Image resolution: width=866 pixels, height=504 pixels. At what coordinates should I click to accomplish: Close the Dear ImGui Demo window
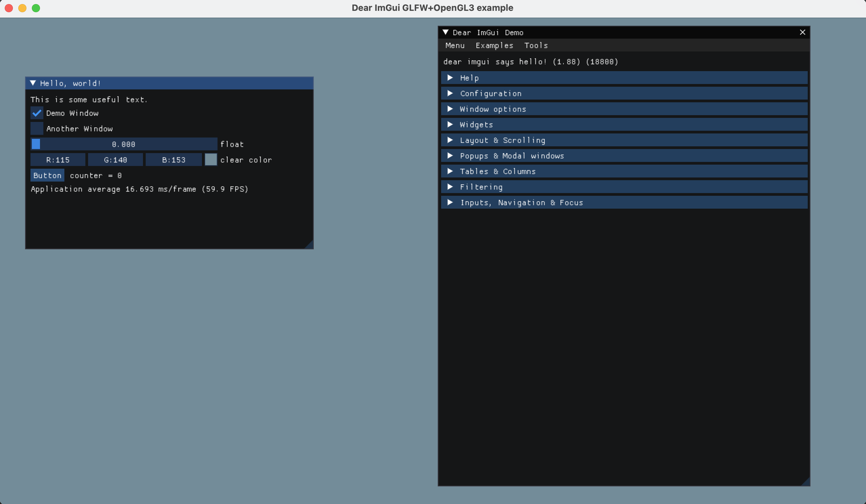pyautogui.click(x=802, y=32)
